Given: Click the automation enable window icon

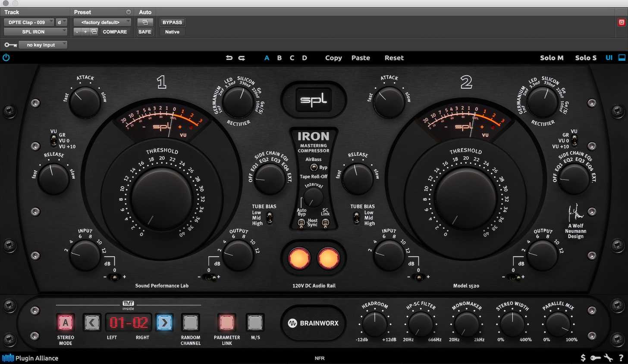Looking at the screenshot, I should [x=145, y=22].
